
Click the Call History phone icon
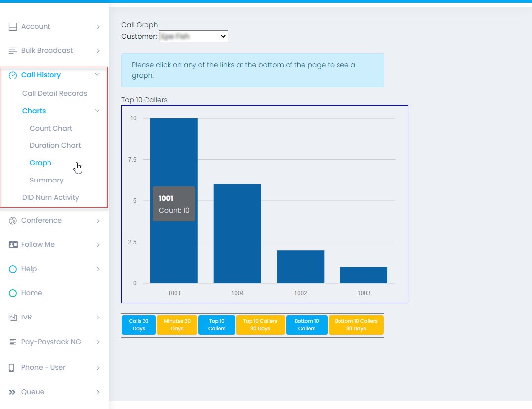(x=12, y=75)
